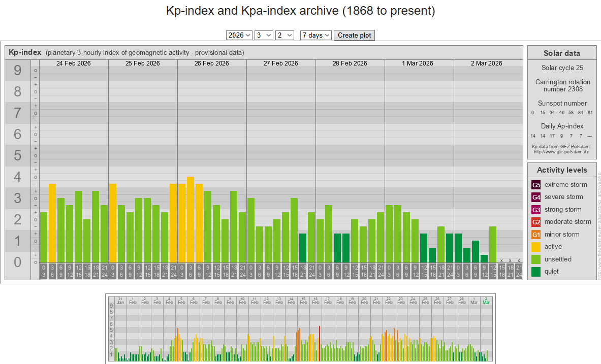The width and height of the screenshot is (601, 364).
Task: Open the year dropdown showing 2026
Action: click(x=239, y=35)
